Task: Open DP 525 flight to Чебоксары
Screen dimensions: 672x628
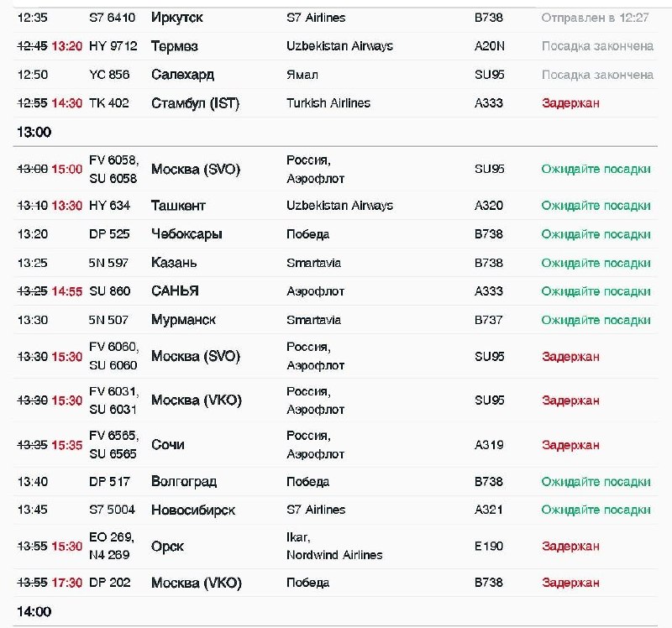Action: tap(335, 234)
